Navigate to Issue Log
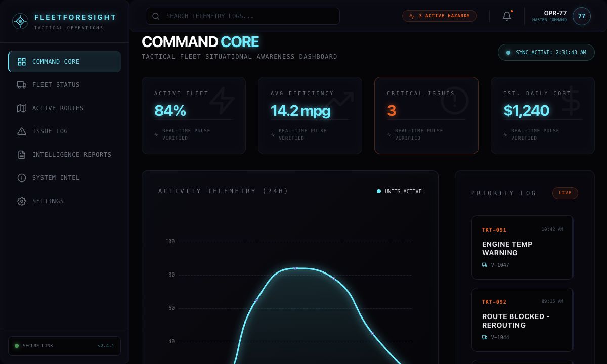This screenshot has height=364, width=607. point(65,131)
